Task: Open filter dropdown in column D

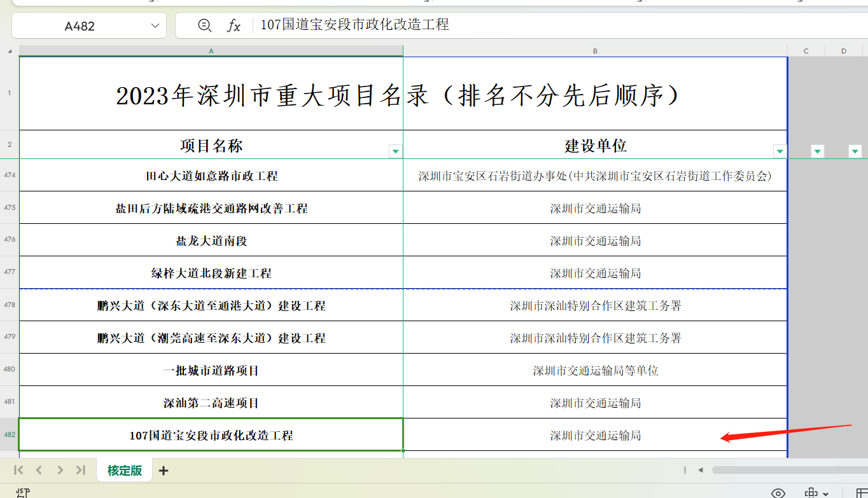Action: click(855, 151)
